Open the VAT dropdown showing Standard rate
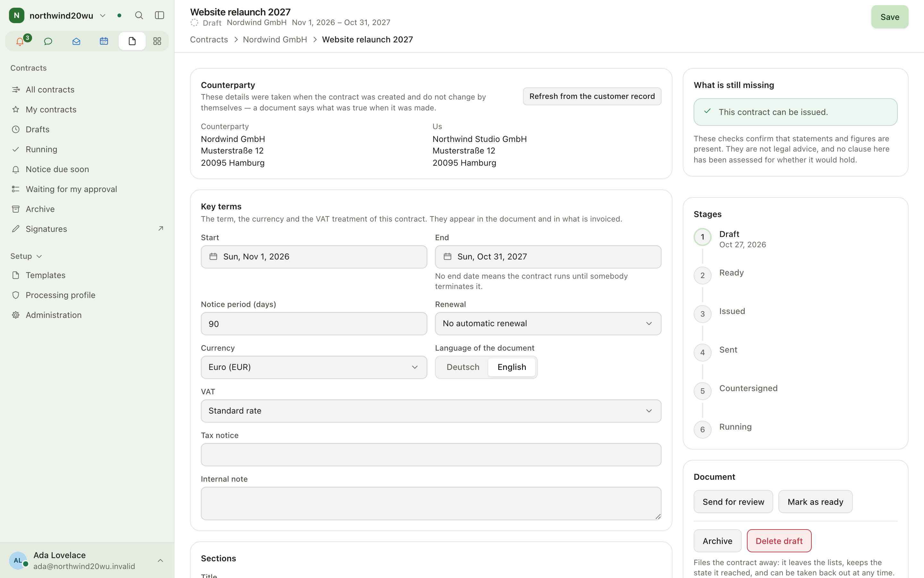The height and width of the screenshot is (578, 924). coord(431,411)
